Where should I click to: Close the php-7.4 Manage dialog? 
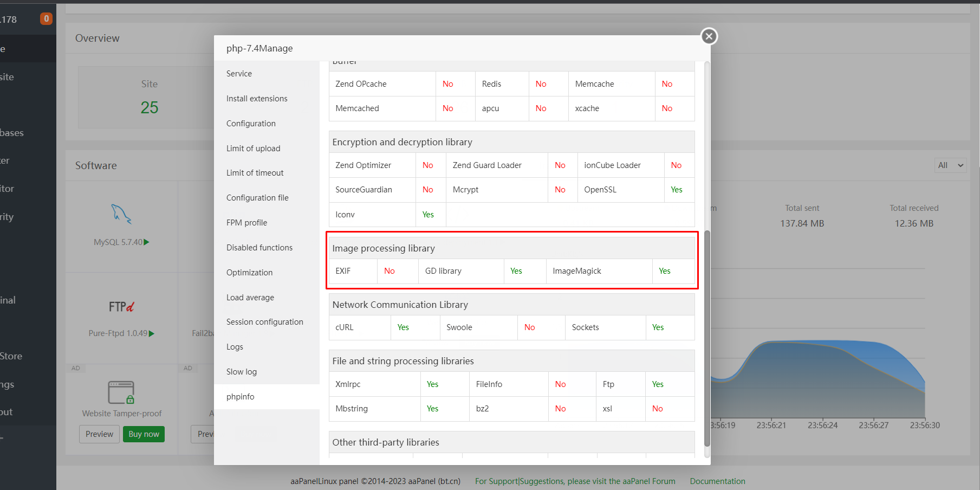click(x=709, y=36)
